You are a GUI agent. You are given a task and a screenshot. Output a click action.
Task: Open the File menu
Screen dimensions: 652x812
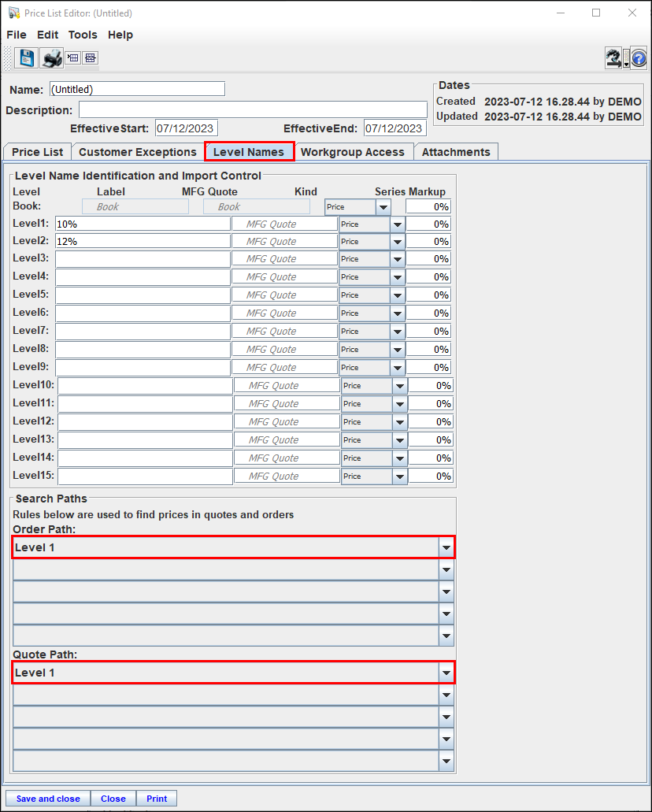[17, 35]
